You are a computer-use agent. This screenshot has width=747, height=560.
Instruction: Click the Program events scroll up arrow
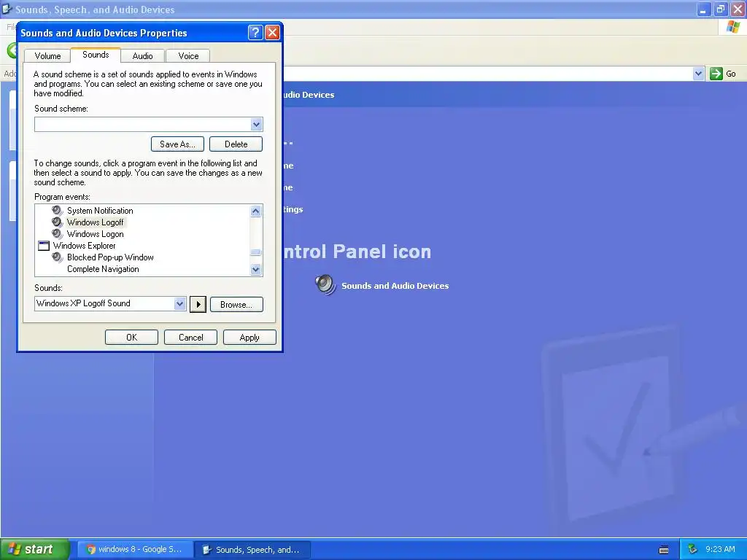(x=256, y=211)
